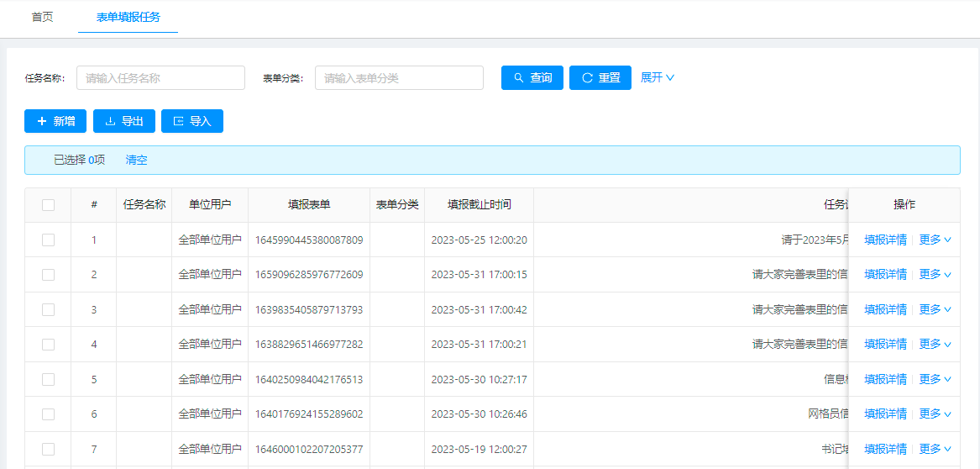Screen dimensions: 980x469
Task: Tick the checkbox for row 7
Action: coord(49,449)
